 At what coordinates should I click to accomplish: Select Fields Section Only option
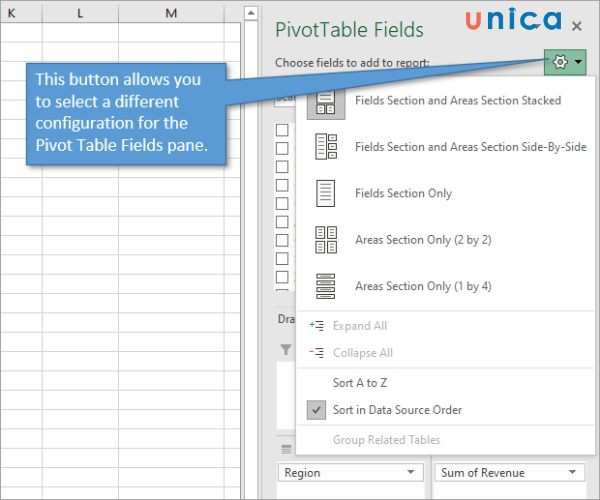403,193
